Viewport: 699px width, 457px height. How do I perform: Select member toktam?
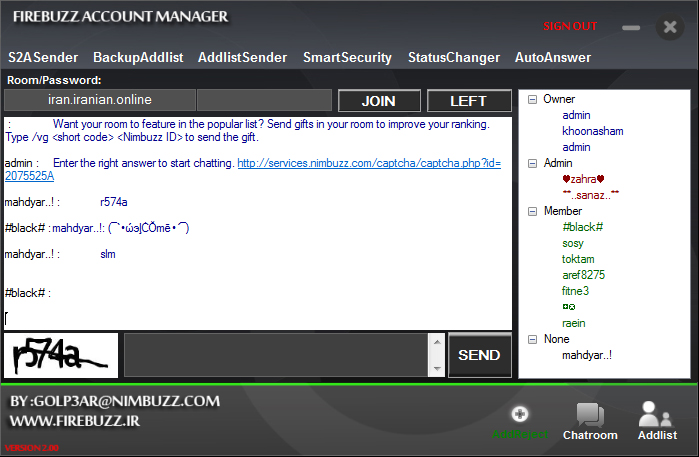[578, 259]
